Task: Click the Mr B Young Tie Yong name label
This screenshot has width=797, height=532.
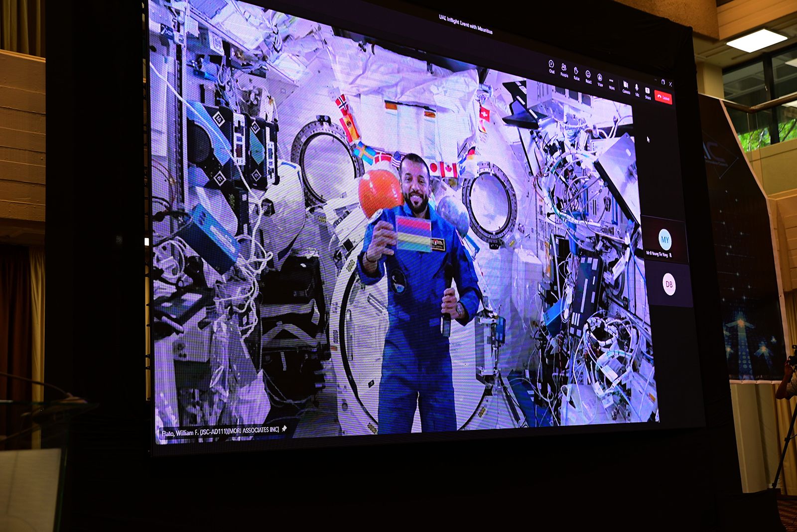Action: [x=658, y=254]
